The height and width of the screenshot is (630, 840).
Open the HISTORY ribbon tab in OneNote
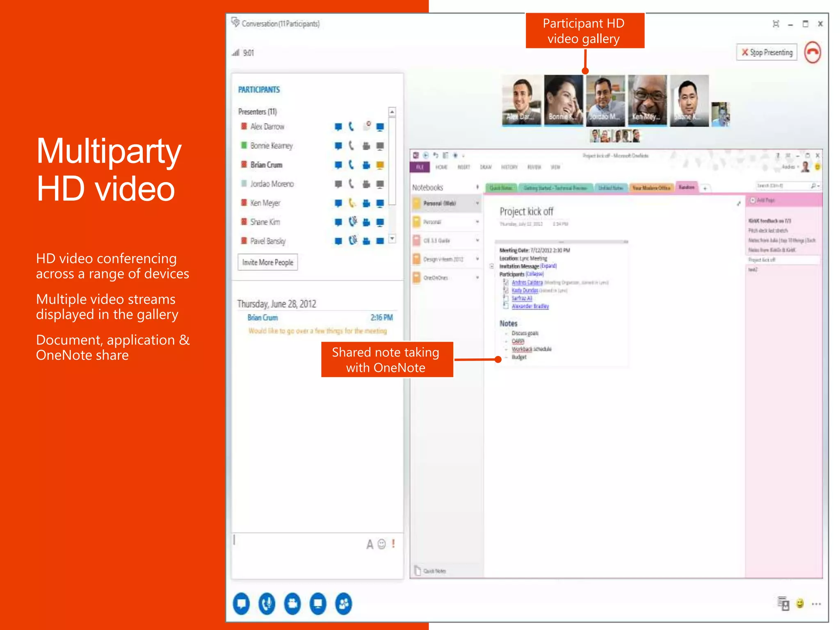pos(509,167)
